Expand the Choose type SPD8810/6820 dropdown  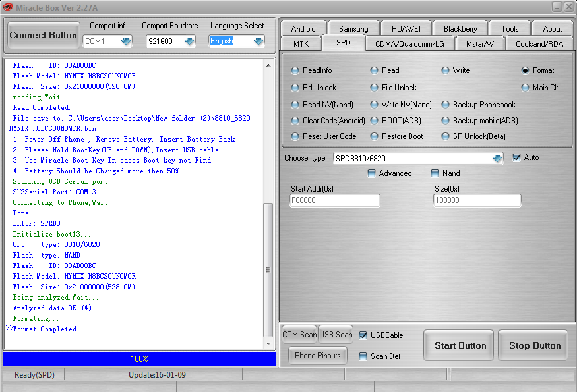(x=497, y=159)
